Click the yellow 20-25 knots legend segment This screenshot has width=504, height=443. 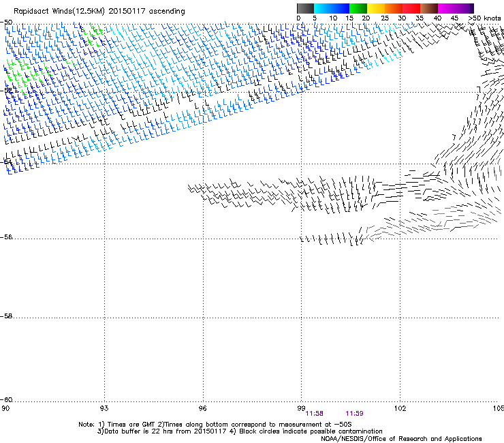[x=376, y=8]
